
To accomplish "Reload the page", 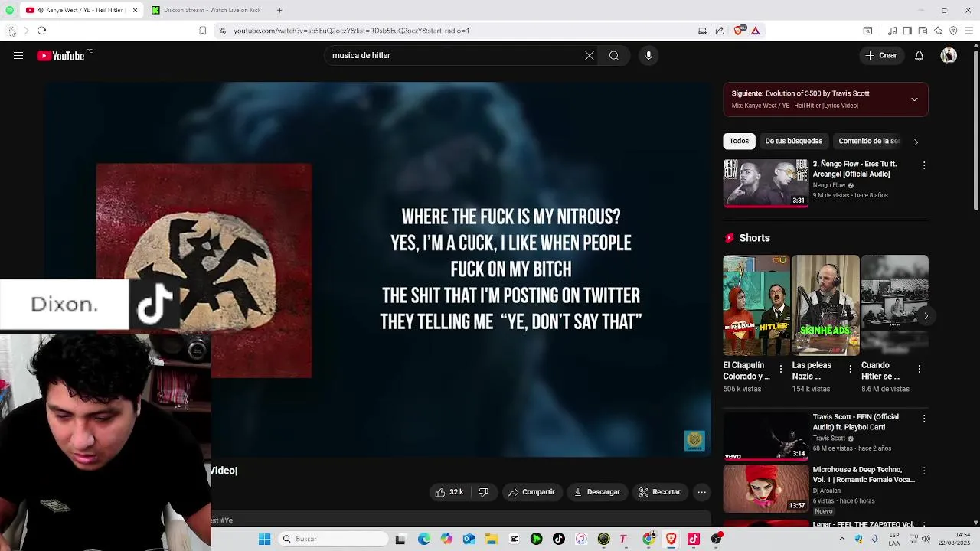I will point(41,31).
